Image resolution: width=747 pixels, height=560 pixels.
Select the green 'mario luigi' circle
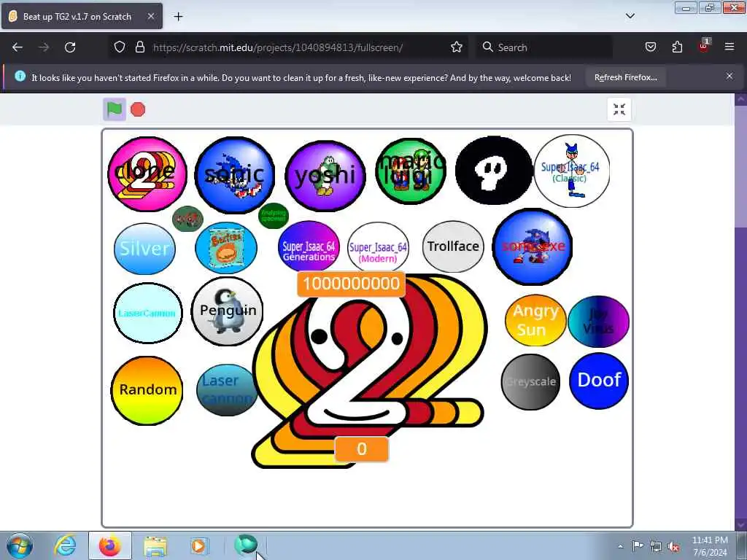coord(411,171)
